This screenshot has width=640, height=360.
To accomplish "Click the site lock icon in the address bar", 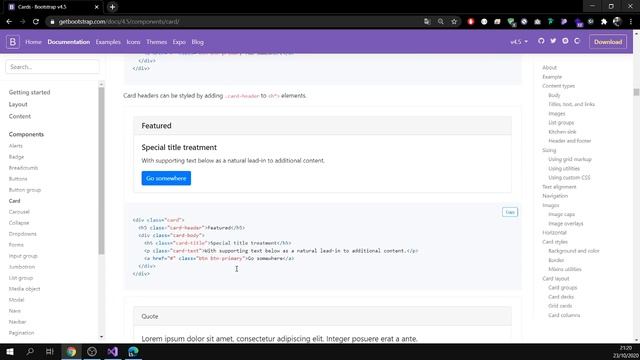I will click(52, 22).
